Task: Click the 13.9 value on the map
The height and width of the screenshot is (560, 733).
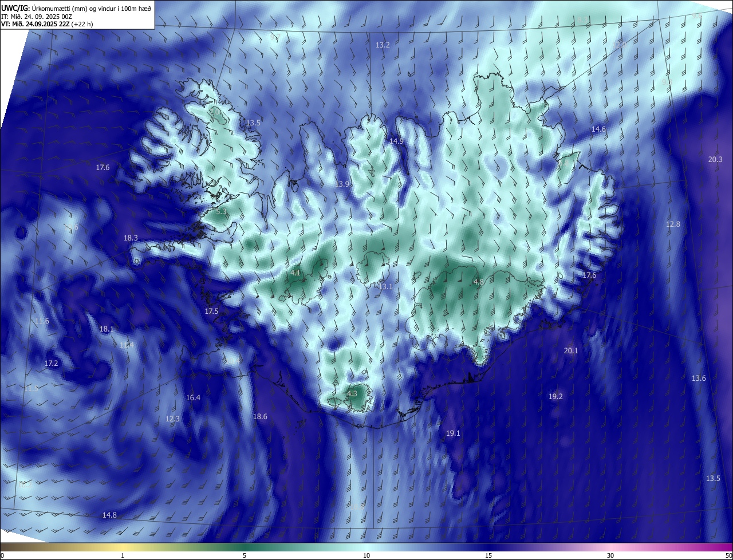Action: (x=342, y=184)
